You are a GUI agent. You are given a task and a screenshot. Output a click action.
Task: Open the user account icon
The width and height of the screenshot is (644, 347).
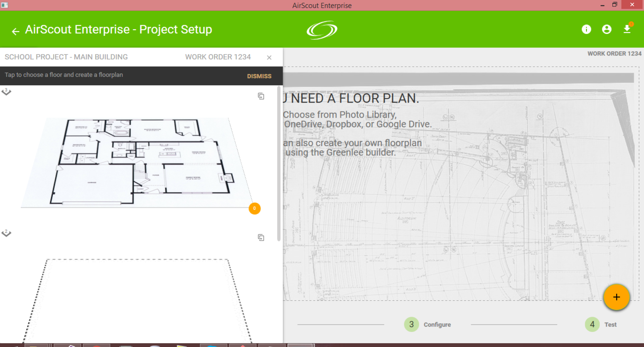coord(607,29)
